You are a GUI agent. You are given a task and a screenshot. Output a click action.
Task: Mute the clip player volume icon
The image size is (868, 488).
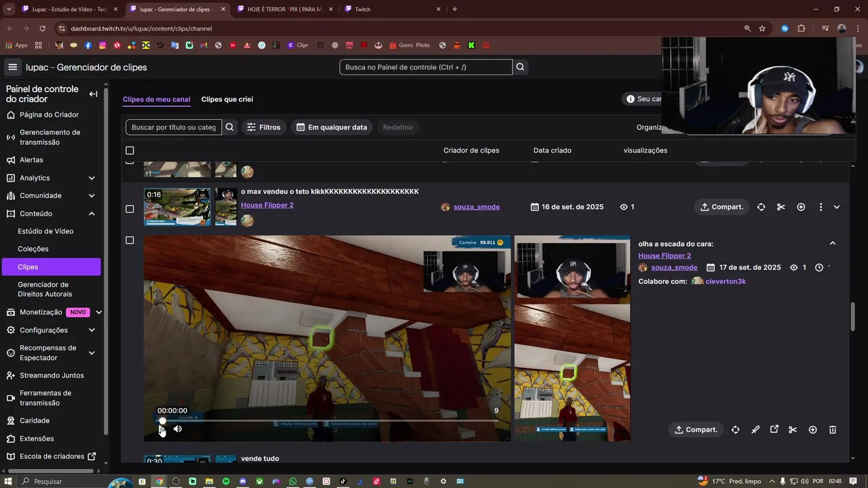[x=178, y=429]
